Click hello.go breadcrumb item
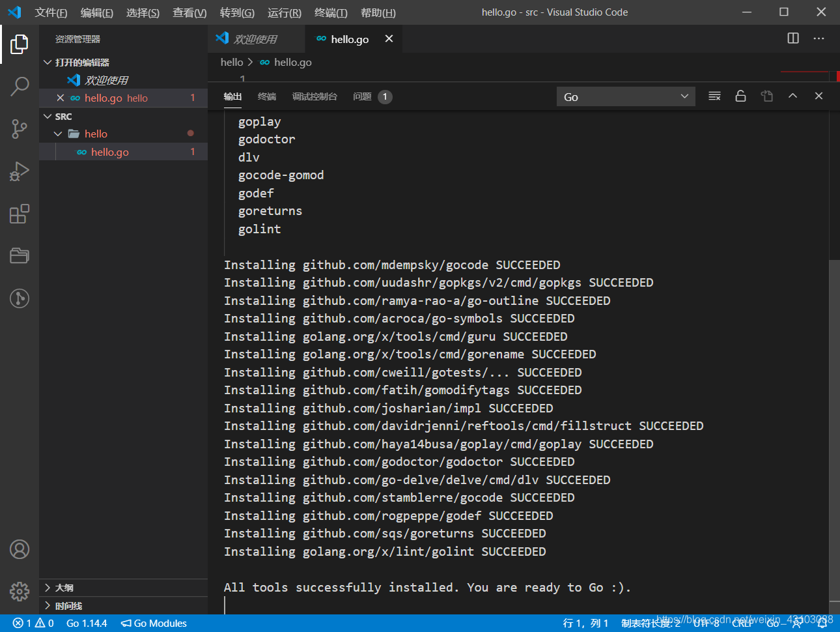The image size is (840, 632). pos(292,62)
